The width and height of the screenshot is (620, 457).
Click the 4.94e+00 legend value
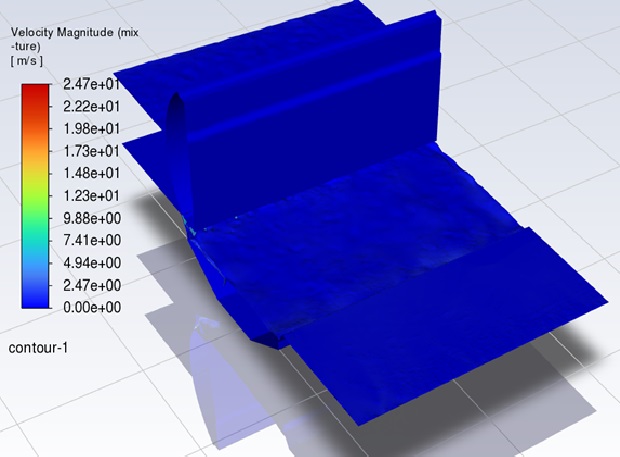click(93, 262)
